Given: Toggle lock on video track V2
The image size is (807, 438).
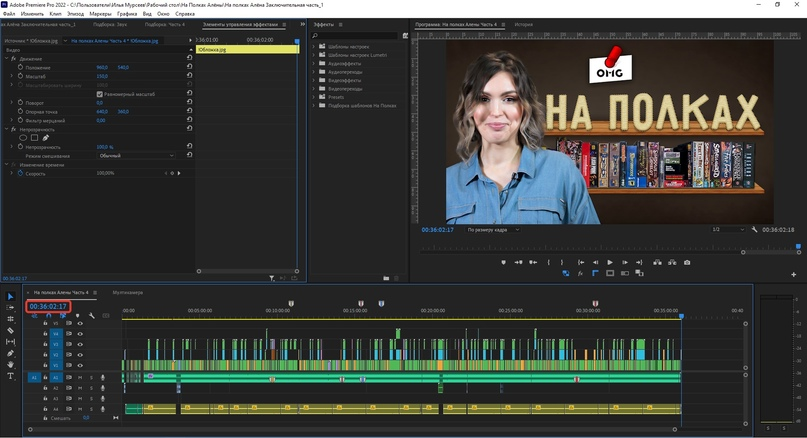Looking at the screenshot, I should [45, 355].
